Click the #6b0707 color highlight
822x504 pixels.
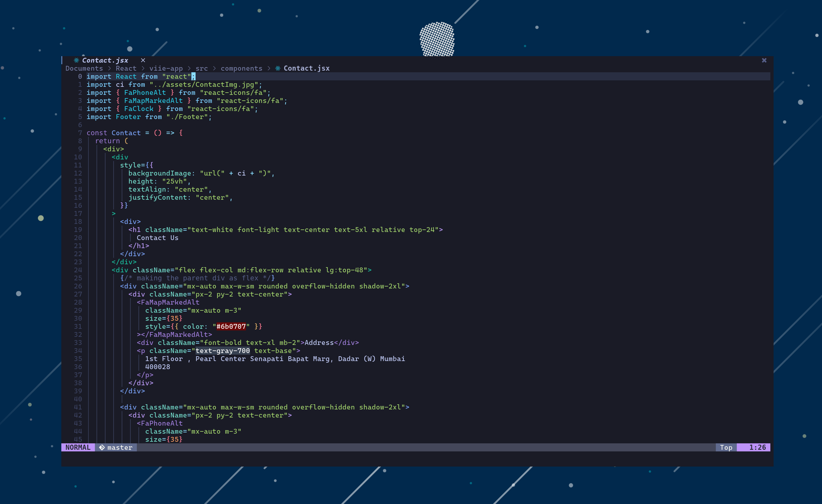pos(231,327)
